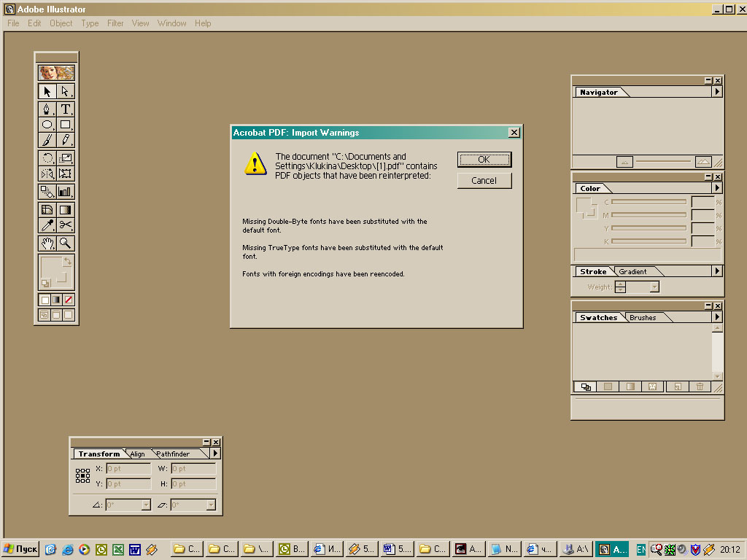Open the stroke Weight dropdown

(654, 287)
